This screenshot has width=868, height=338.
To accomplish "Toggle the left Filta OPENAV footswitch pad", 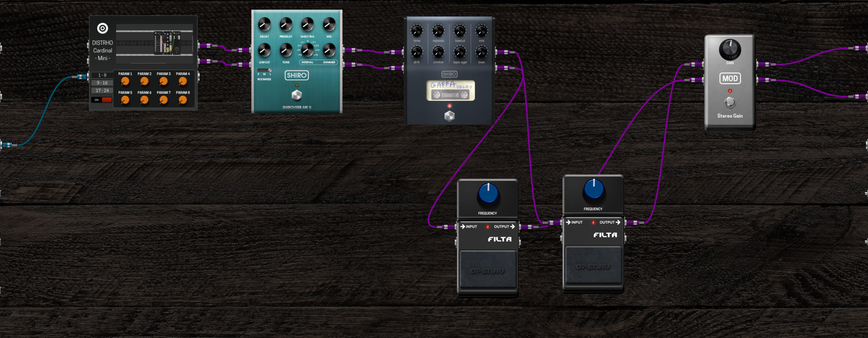I will coord(488,269).
